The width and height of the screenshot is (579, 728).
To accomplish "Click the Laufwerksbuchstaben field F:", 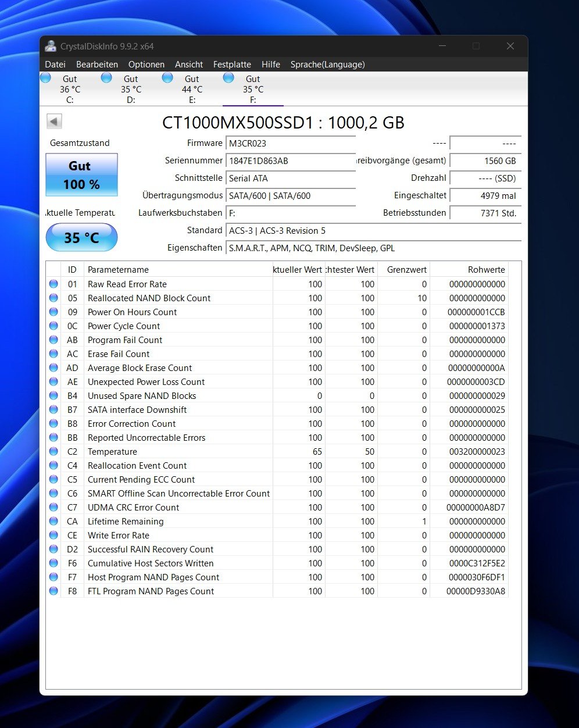I will [x=290, y=213].
